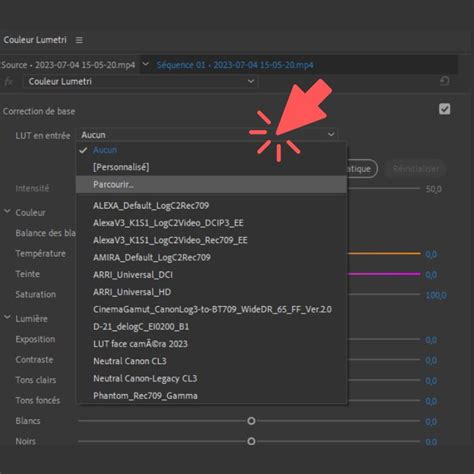Choose Parcourir... to browse for a LUT

[211, 184]
